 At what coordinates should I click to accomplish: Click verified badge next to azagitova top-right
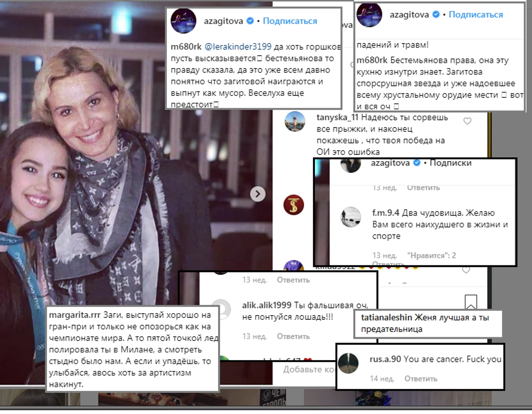[436, 15]
